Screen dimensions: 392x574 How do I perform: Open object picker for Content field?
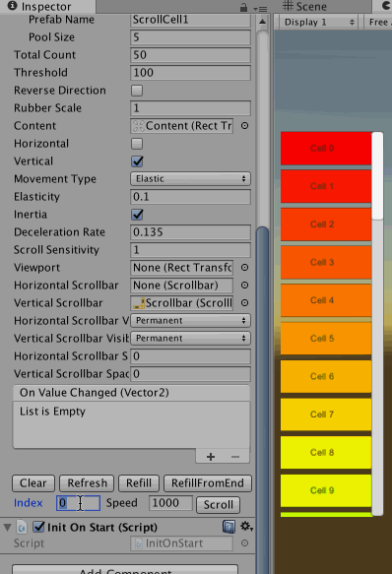click(x=244, y=126)
